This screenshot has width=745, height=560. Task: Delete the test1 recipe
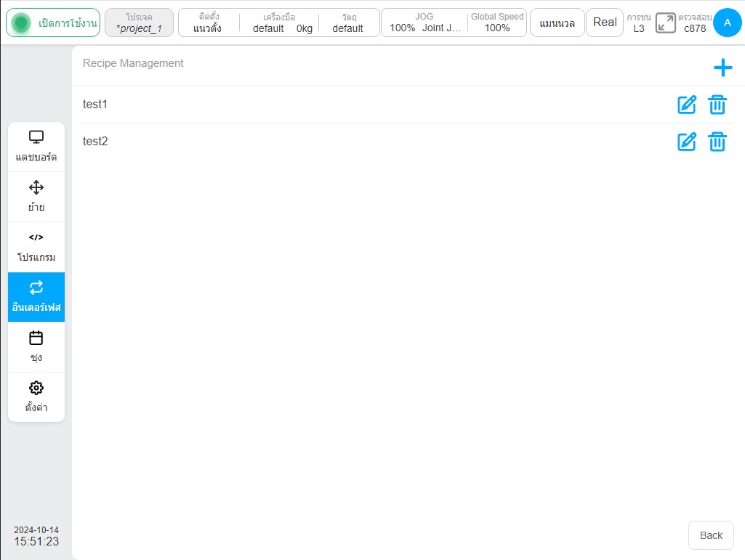[x=717, y=105]
